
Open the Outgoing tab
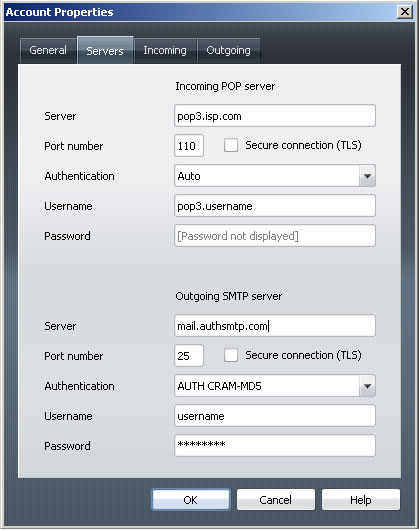[x=228, y=51]
